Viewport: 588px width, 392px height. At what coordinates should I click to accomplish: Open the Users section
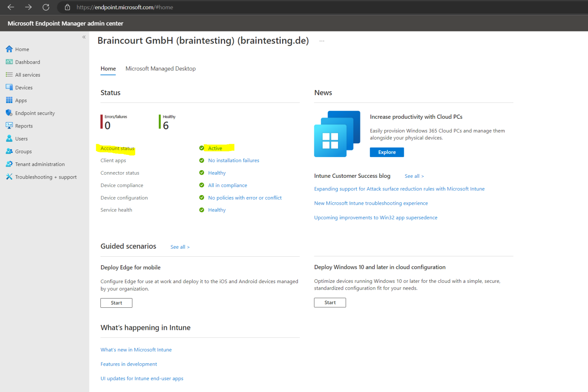tap(21, 138)
